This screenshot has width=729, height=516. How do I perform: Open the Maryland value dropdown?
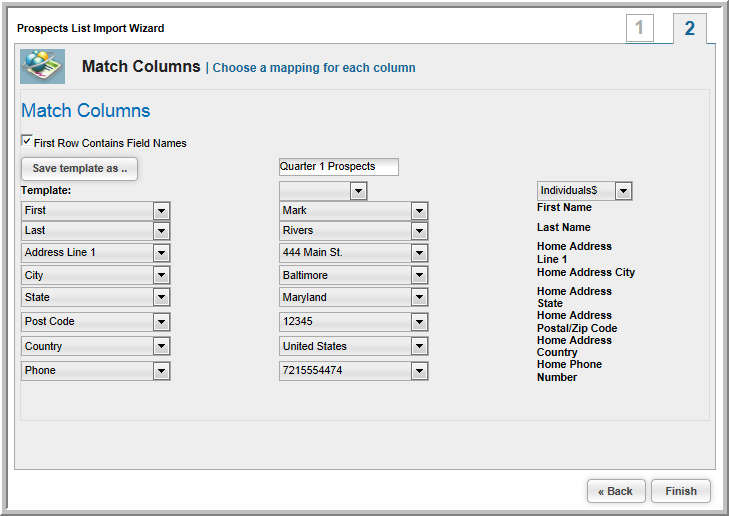click(x=353, y=297)
